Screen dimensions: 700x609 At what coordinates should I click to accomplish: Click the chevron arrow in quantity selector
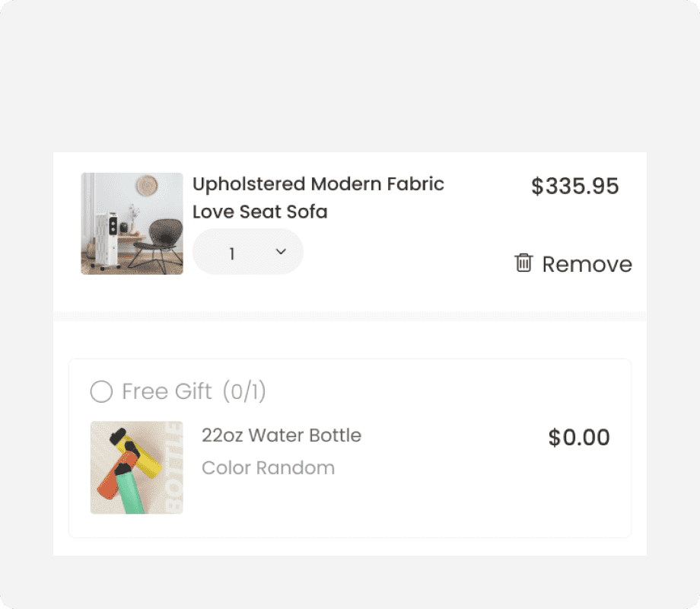(x=280, y=252)
